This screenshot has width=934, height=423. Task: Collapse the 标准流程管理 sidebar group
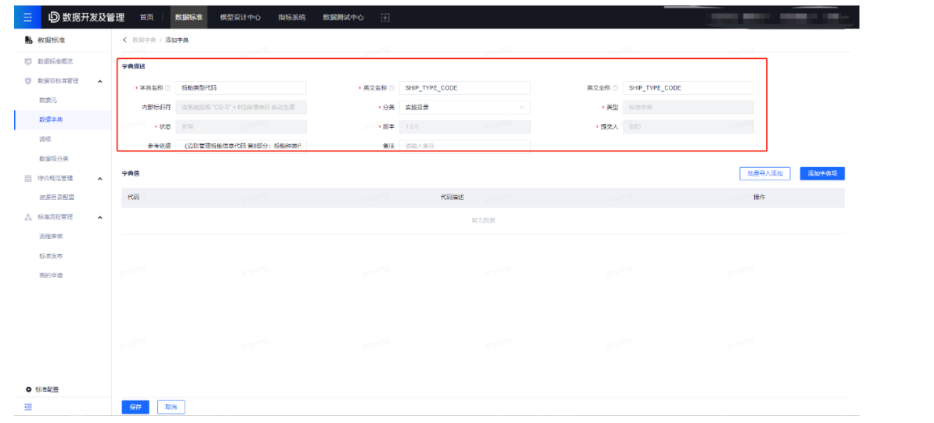pos(100,217)
